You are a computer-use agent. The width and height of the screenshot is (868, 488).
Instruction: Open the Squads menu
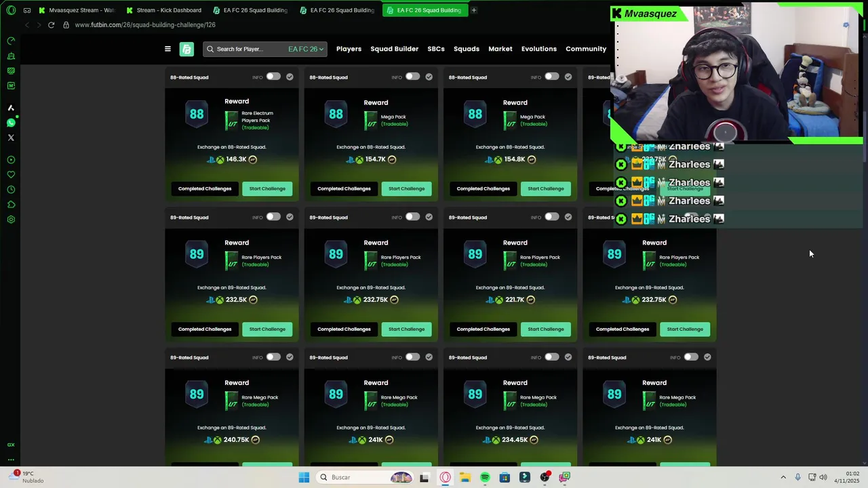tap(467, 49)
